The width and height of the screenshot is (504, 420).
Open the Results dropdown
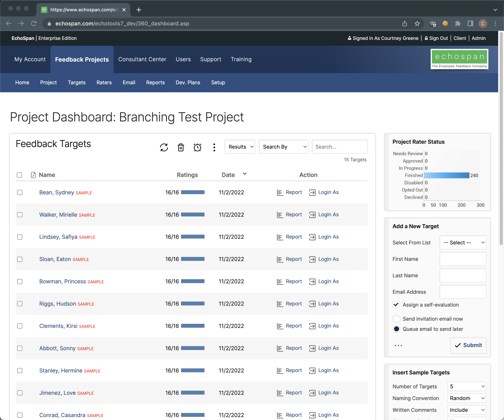coord(240,147)
